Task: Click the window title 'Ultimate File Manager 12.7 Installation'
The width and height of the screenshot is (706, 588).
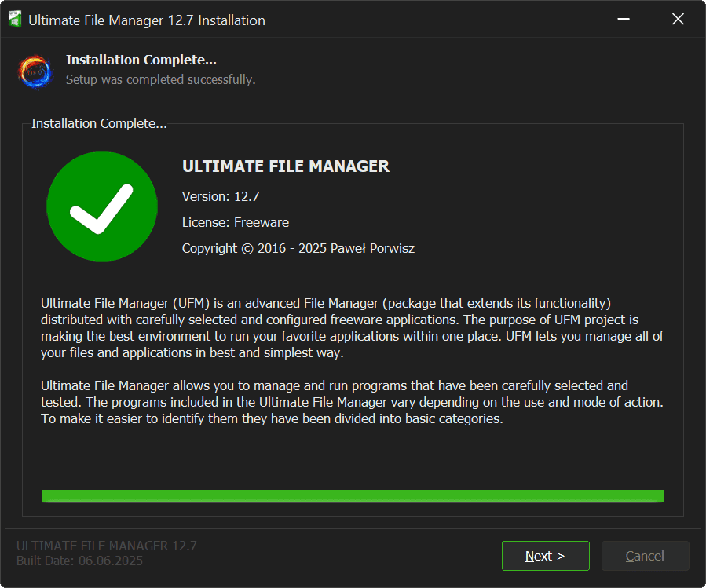Action: [147, 20]
